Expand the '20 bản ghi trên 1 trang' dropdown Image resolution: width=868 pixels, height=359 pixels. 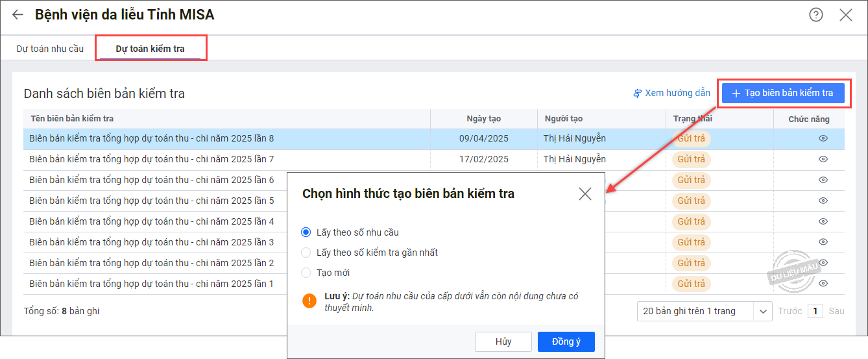coord(762,311)
